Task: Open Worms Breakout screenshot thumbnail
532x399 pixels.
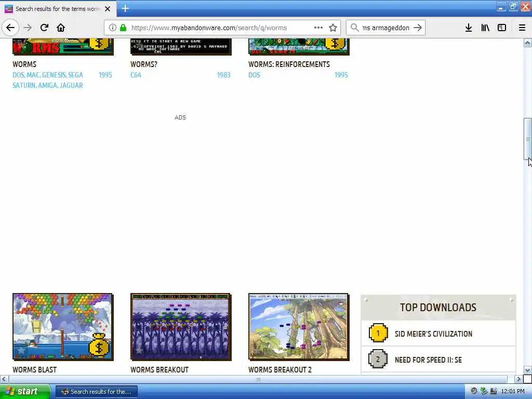Action: coord(181,327)
